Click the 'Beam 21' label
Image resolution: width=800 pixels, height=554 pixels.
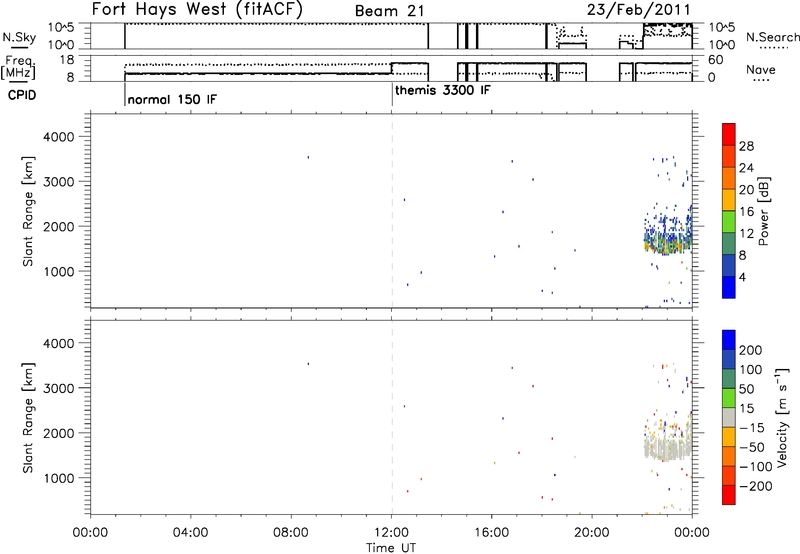coord(389,11)
